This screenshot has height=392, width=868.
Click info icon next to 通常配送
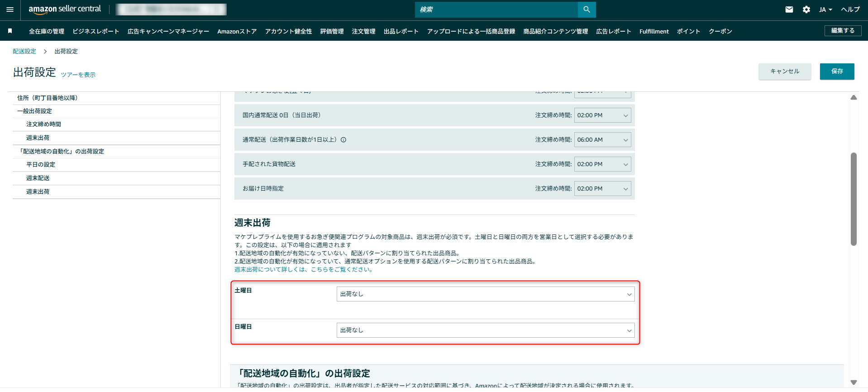point(343,140)
